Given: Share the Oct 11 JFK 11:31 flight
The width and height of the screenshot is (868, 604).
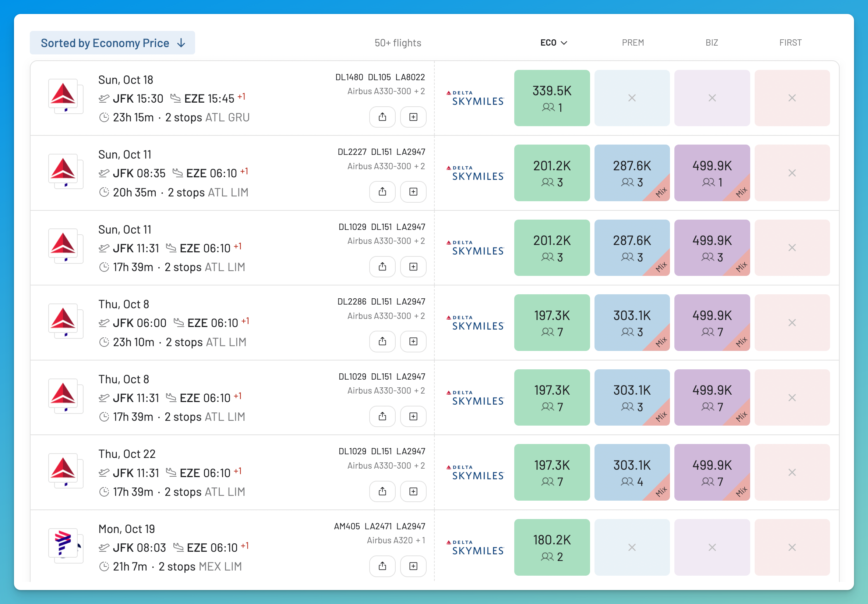Looking at the screenshot, I should pyautogui.click(x=382, y=267).
